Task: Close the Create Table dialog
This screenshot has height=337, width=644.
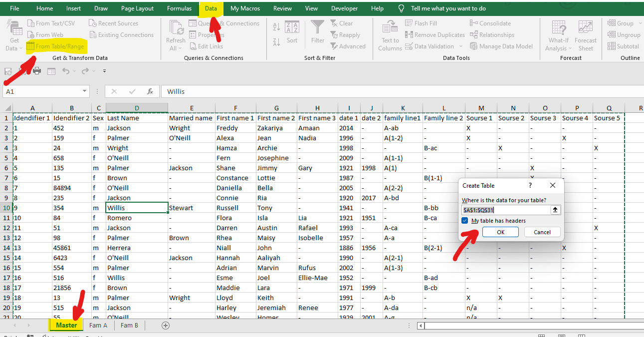Action: 552,185
